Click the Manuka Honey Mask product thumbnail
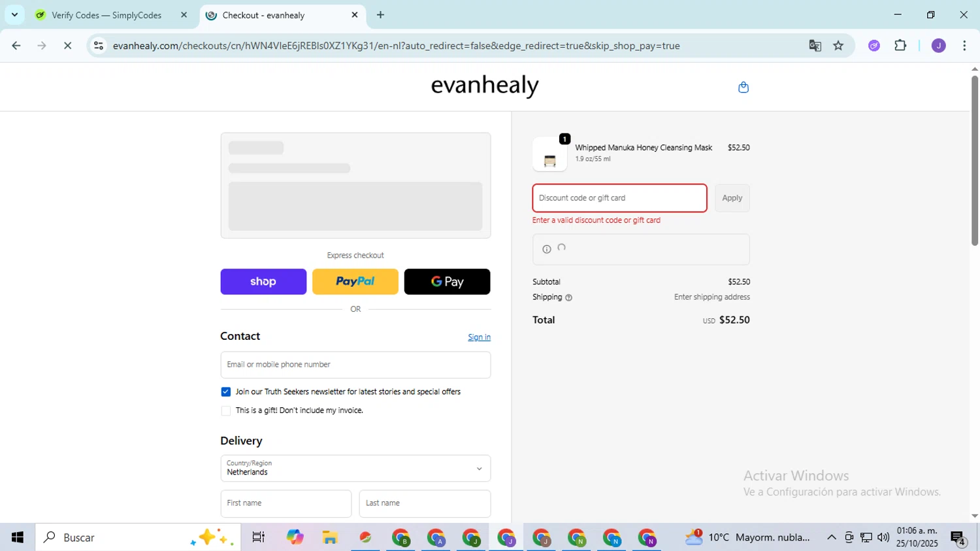 click(x=549, y=155)
